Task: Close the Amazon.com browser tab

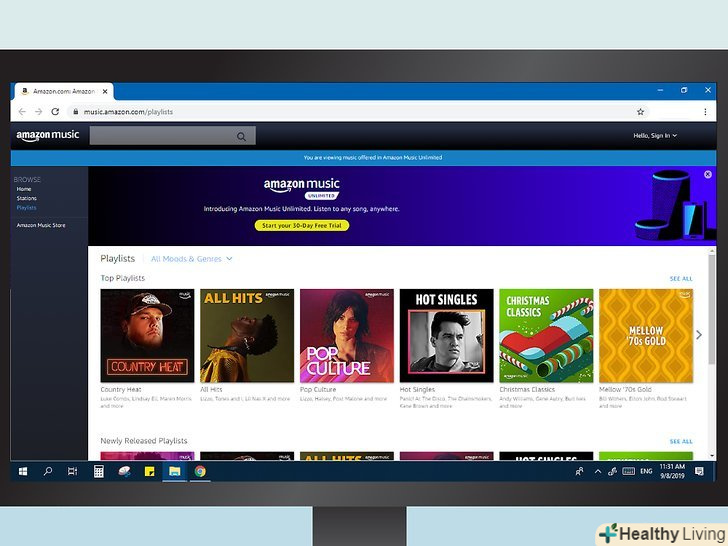Action: [105, 91]
